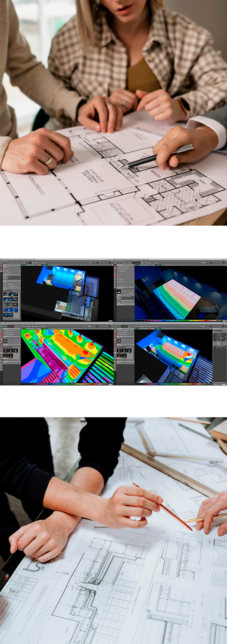Click middle light icon in bottom-right window's side panel
This screenshot has height=644, width=227.
tap(124, 351)
